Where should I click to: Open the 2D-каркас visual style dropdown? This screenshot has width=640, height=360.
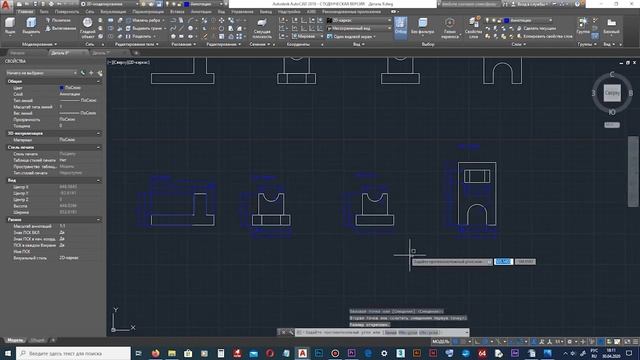pyautogui.click(x=359, y=20)
